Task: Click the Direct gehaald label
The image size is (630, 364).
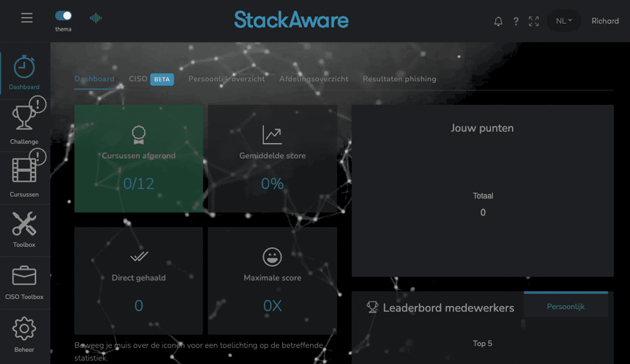Action: click(139, 278)
